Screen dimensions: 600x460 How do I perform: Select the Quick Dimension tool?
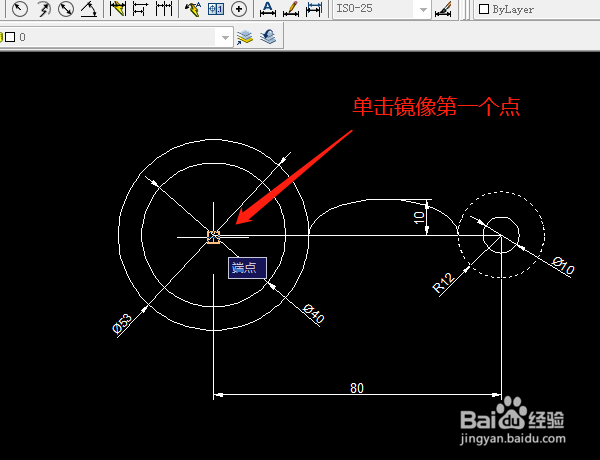pos(117,9)
